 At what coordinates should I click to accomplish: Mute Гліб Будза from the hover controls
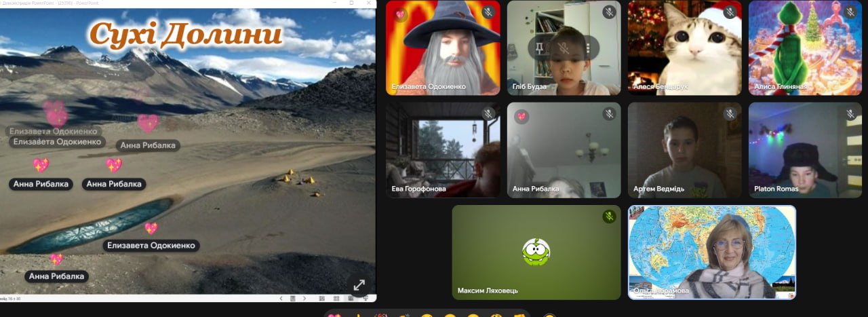pos(564,48)
